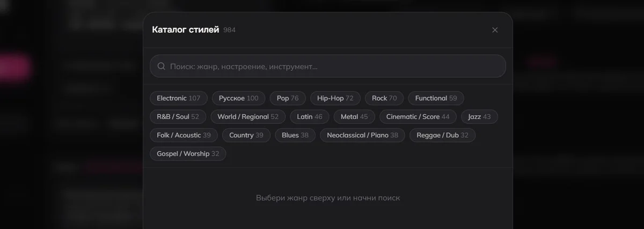
Task: Select the Reggae / Dub 32 chip
Action: pos(443,135)
